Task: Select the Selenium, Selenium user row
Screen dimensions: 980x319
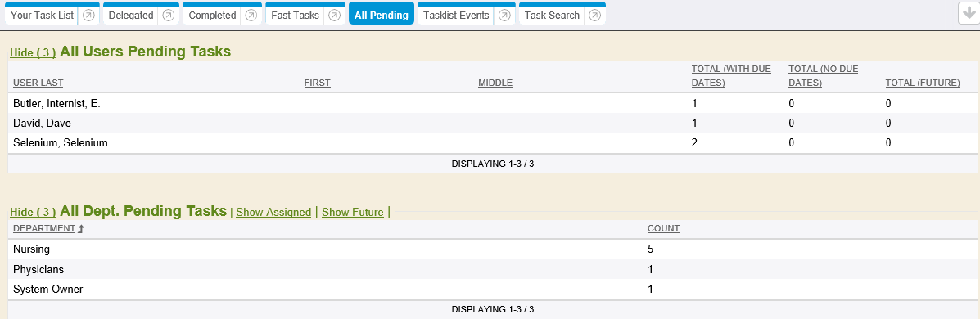Action: [493, 143]
